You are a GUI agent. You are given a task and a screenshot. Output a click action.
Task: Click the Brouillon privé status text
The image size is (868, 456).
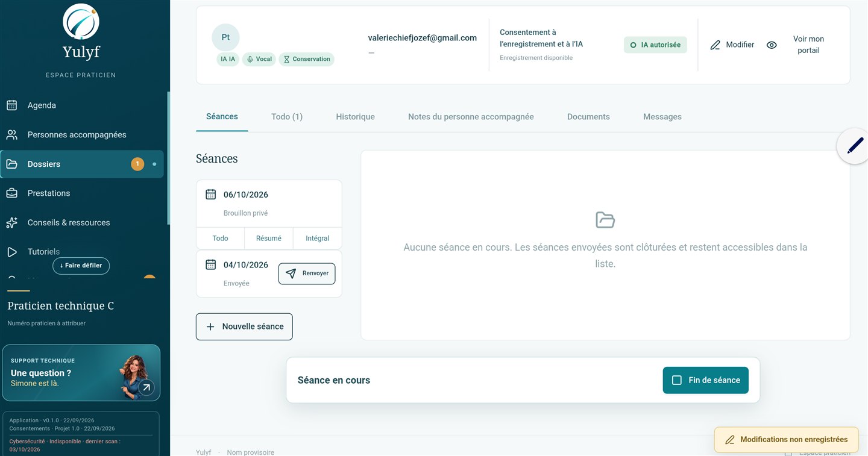[245, 213]
